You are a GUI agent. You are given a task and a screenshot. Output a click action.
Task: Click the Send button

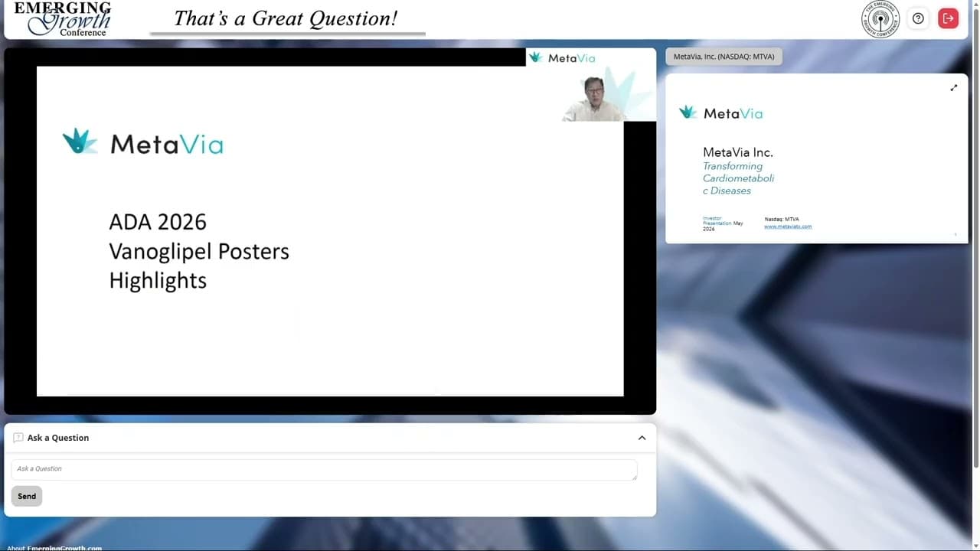coord(27,496)
